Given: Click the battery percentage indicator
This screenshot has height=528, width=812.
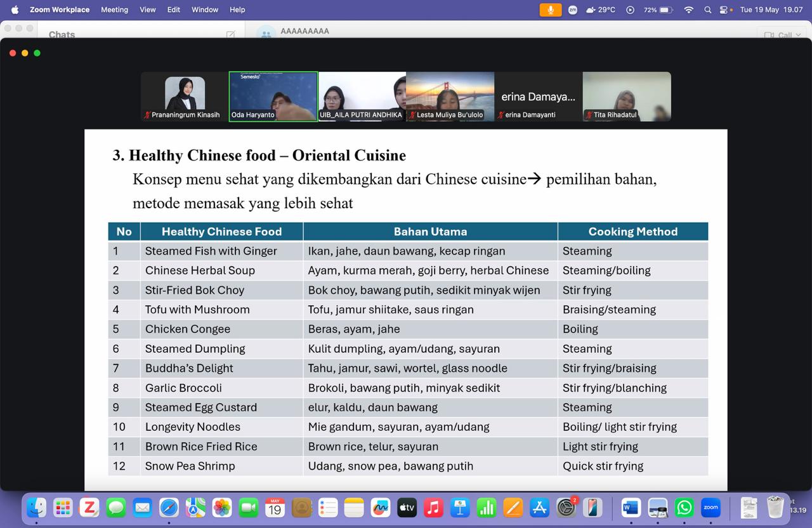Looking at the screenshot, I should coord(658,10).
